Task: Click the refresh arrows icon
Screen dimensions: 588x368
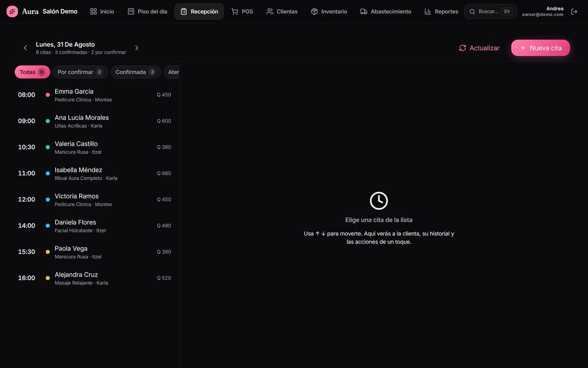Action: 463,48
